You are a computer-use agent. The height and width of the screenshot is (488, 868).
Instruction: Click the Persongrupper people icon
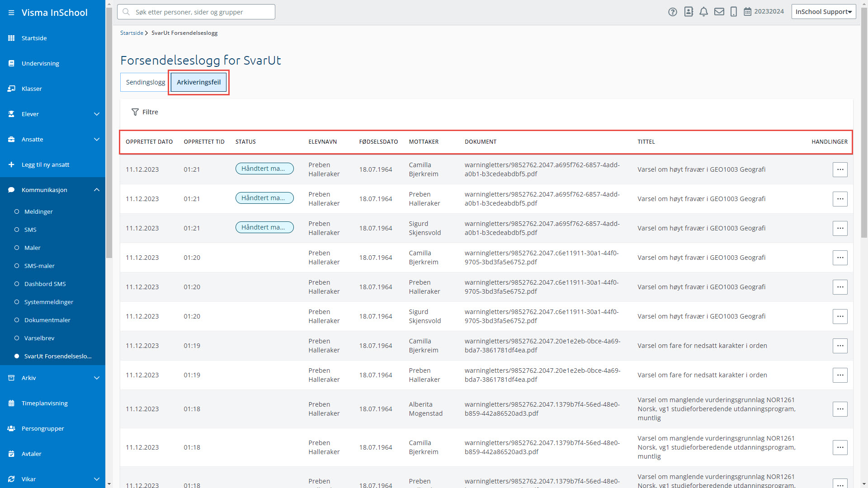point(11,428)
